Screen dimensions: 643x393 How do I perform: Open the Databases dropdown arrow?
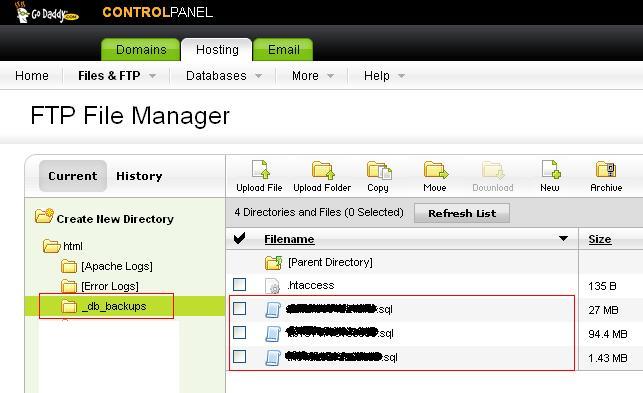[258, 76]
